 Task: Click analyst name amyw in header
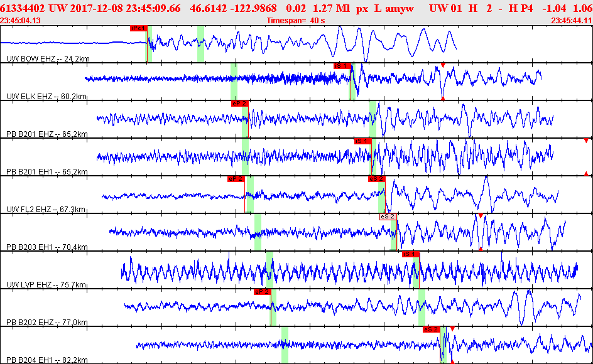400,8
